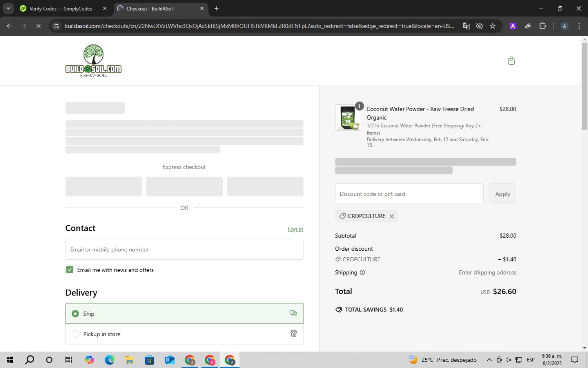This screenshot has height=368, width=588.
Task: Go forward to the next page
Action: coord(24,26)
